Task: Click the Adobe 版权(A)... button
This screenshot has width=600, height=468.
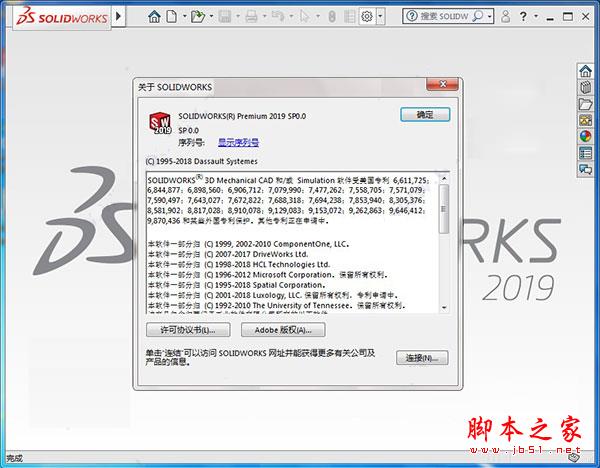Action: pyautogui.click(x=283, y=330)
